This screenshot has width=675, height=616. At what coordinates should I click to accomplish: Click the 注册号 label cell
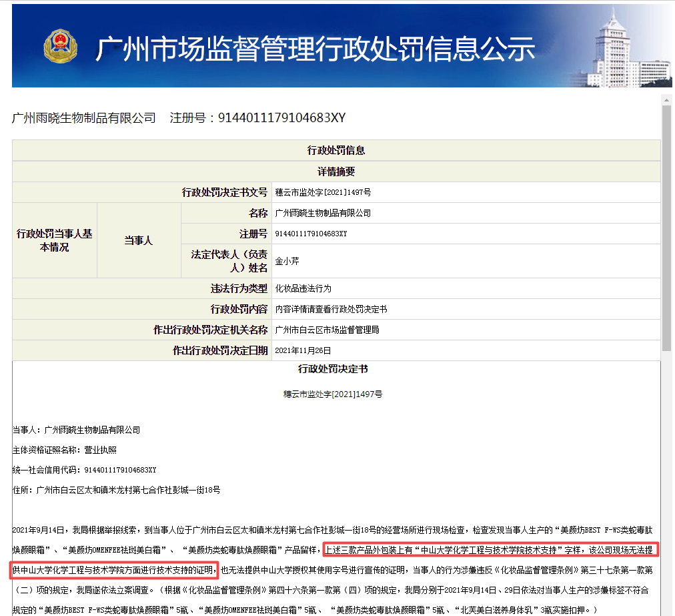226,234
